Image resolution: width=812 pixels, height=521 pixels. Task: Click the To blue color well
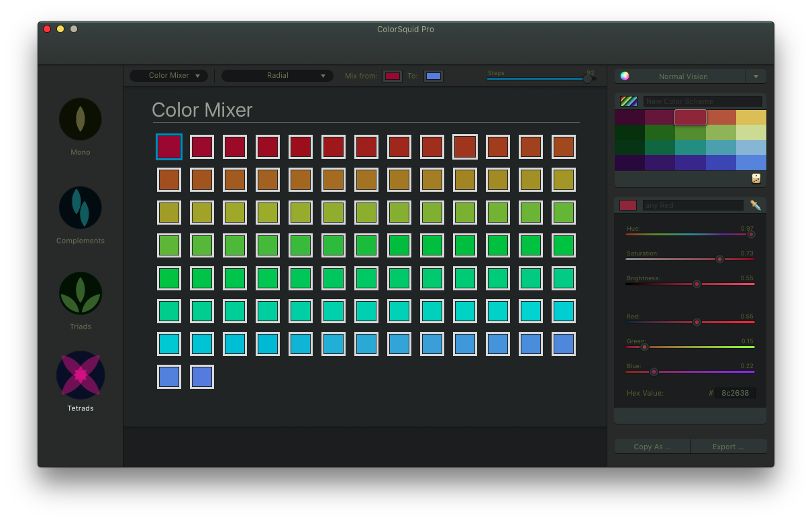(434, 76)
